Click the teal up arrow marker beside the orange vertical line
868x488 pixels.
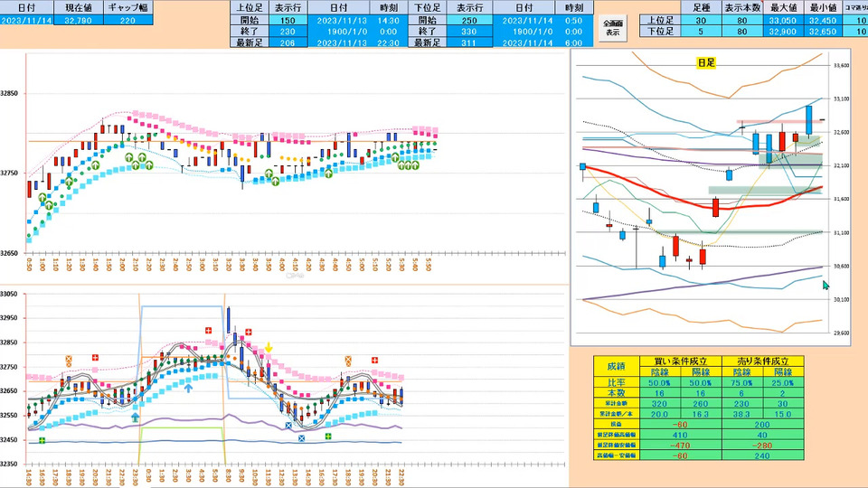point(135,418)
